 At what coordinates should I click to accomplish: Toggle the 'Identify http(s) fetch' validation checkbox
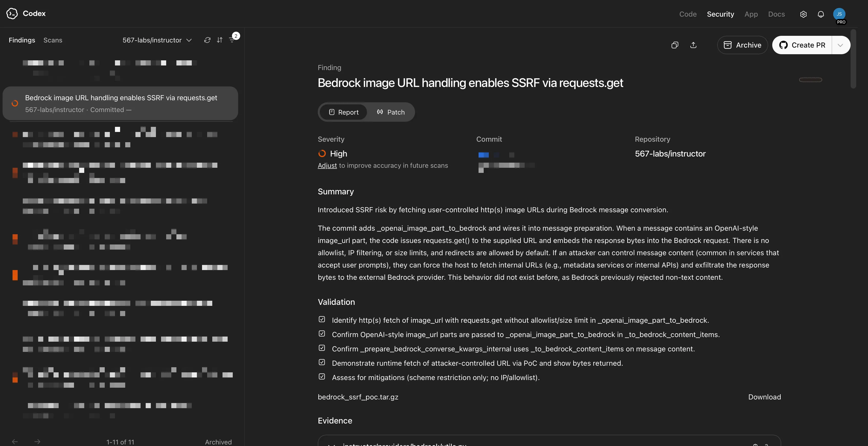point(322,319)
